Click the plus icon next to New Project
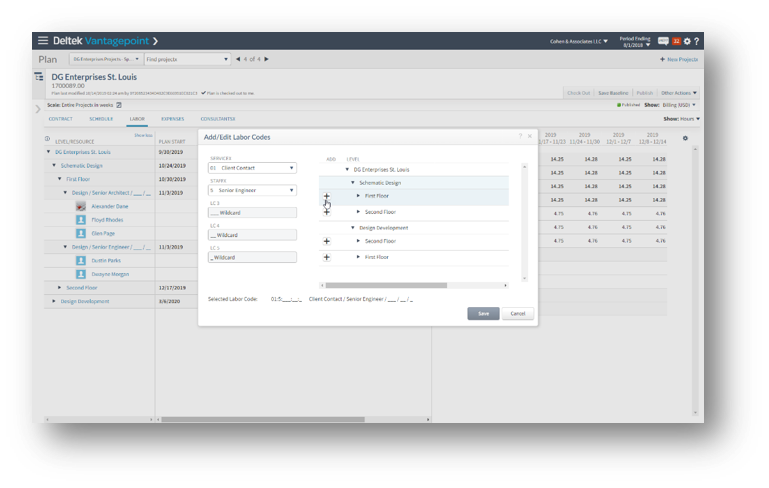769x488 pixels. pyautogui.click(x=662, y=59)
